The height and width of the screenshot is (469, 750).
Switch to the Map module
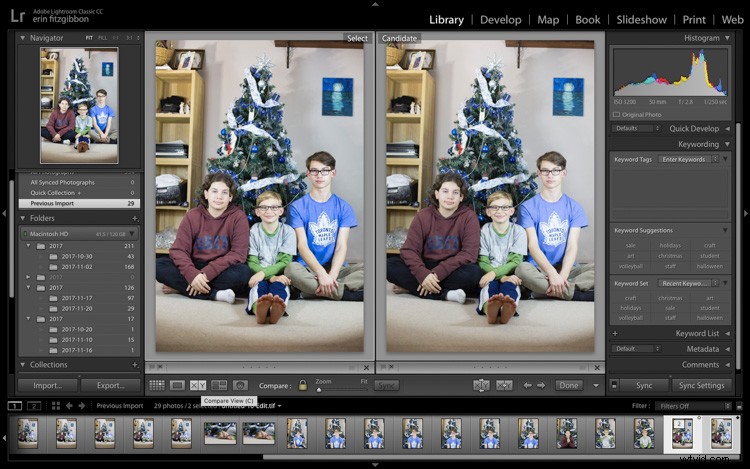(x=548, y=20)
